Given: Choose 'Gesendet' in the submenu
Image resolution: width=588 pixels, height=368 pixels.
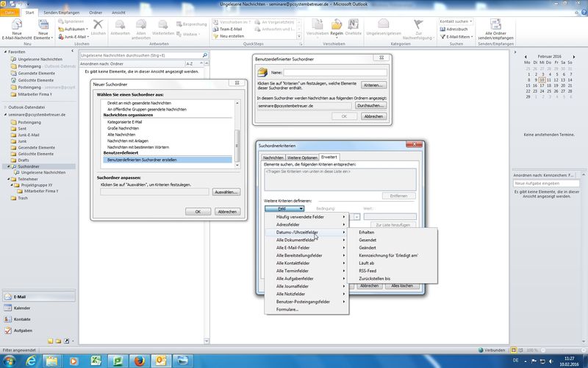Looking at the screenshot, I should point(367,240).
